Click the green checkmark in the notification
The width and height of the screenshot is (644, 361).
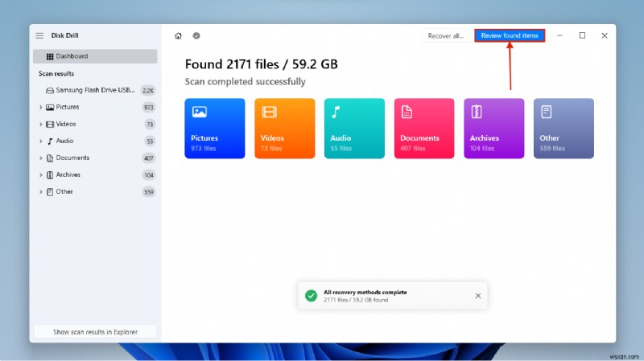coord(311,296)
